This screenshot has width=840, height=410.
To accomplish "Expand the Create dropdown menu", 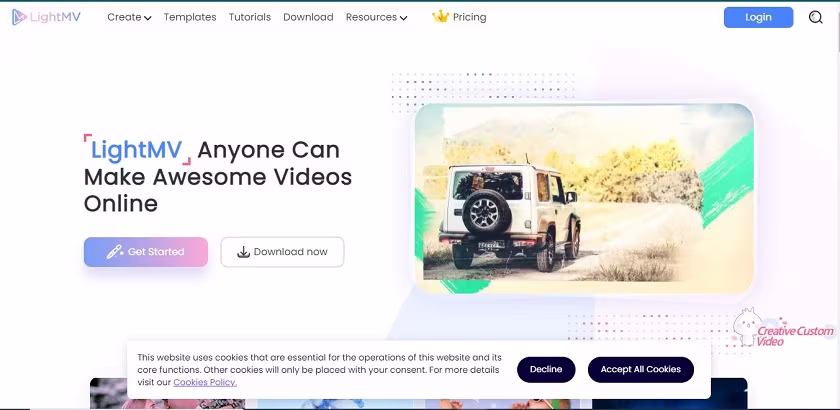I will [x=129, y=17].
